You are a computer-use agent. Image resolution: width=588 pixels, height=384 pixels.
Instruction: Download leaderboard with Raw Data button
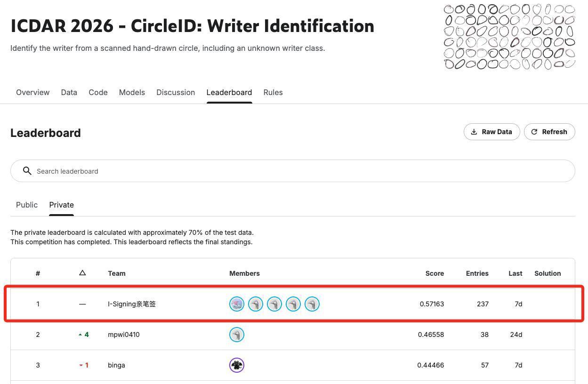(491, 132)
